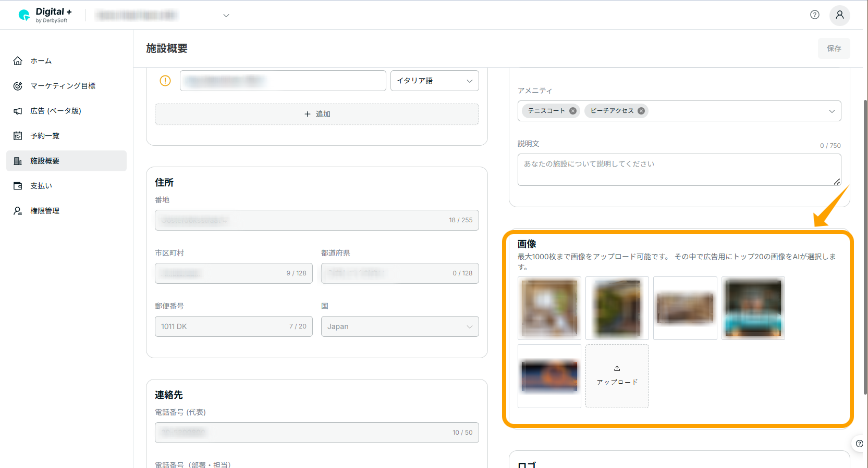Image resolution: width=868 pixels, height=468 pixels.
Task: Click the 説明文 description text area
Action: coord(679,169)
